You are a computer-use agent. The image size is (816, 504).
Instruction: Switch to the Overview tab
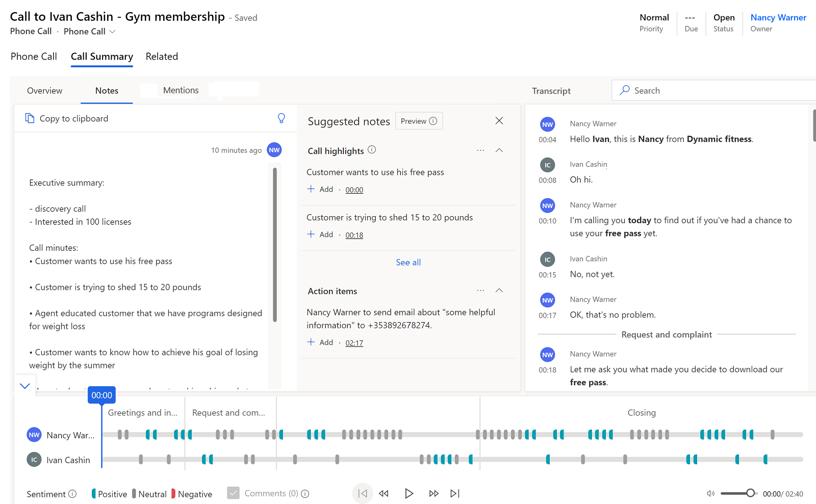tap(45, 90)
